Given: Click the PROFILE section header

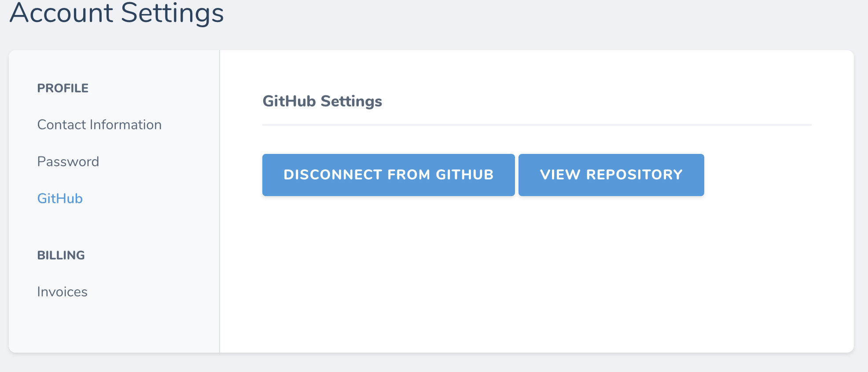Looking at the screenshot, I should click(63, 88).
